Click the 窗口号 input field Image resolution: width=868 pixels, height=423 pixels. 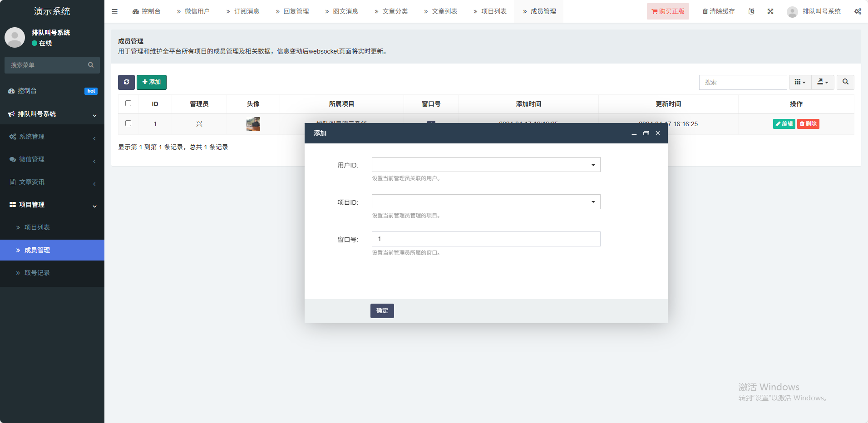tap(486, 239)
